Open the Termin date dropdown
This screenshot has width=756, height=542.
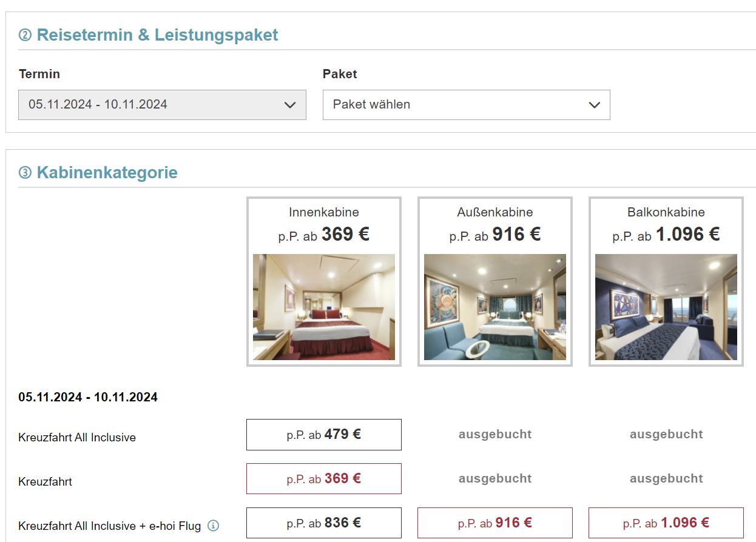coord(162,105)
